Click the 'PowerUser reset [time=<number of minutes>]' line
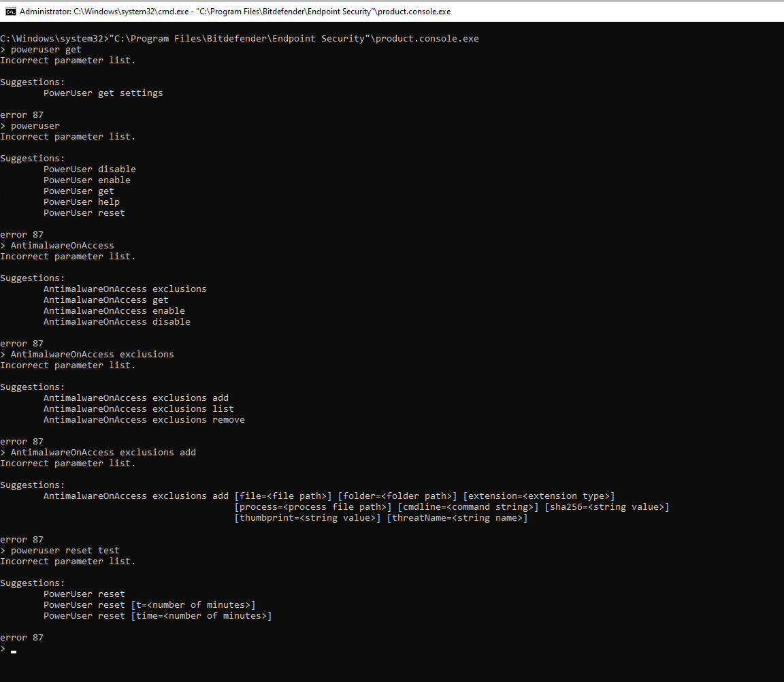The image size is (784, 682). pyautogui.click(x=157, y=616)
